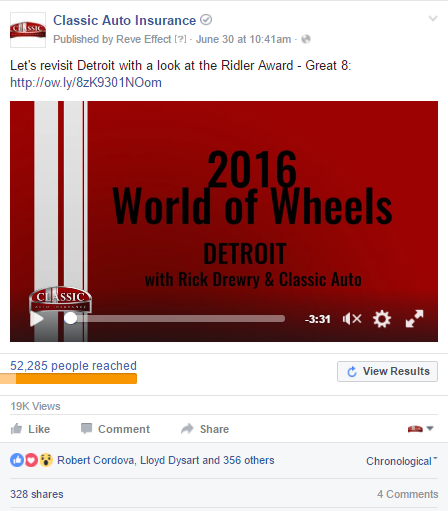Image resolution: width=448 pixels, height=511 pixels.
Task: Open the Classic Auto Insurance page name
Action: point(125,20)
